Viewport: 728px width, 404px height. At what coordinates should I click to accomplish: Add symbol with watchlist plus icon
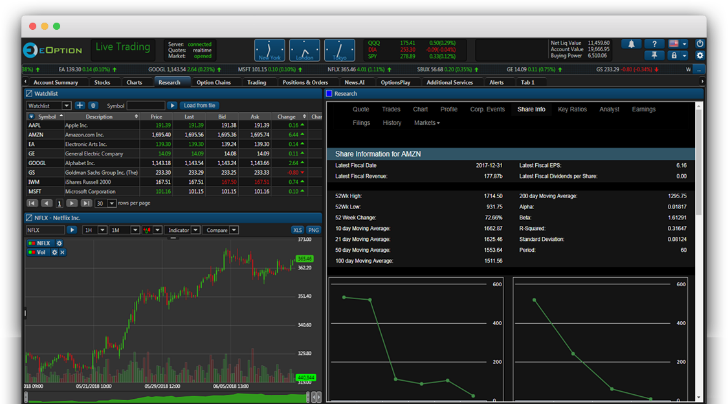[79, 105]
